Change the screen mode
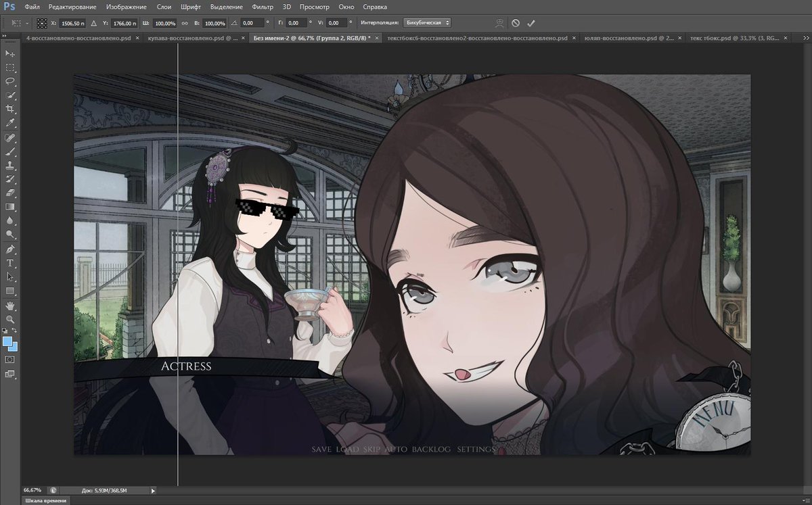The width and height of the screenshot is (812, 505). [x=10, y=373]
